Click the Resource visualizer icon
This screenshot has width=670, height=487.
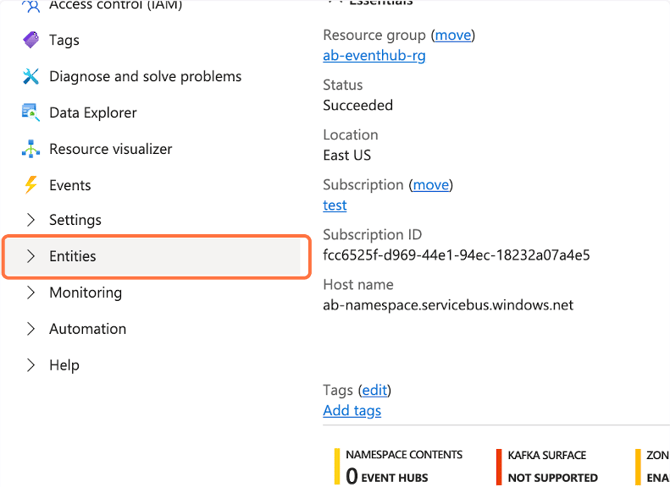pyautogui.click(x=31, y=149)
